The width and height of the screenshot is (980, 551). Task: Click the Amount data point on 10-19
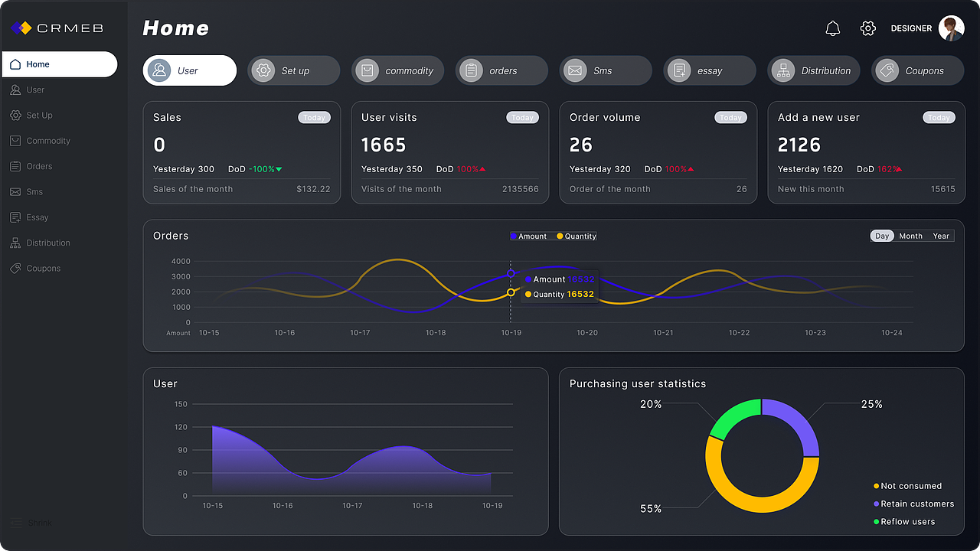511,273
